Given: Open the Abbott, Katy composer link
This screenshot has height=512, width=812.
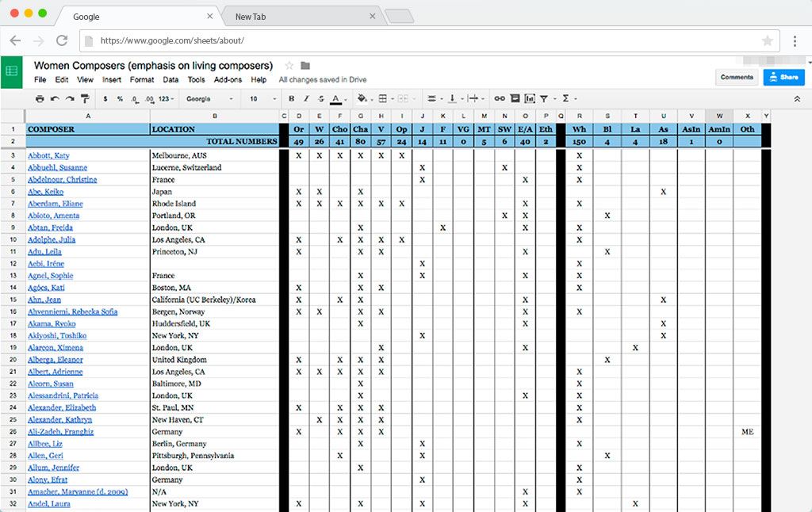Looking at the screenshot, I should (48, 155).
